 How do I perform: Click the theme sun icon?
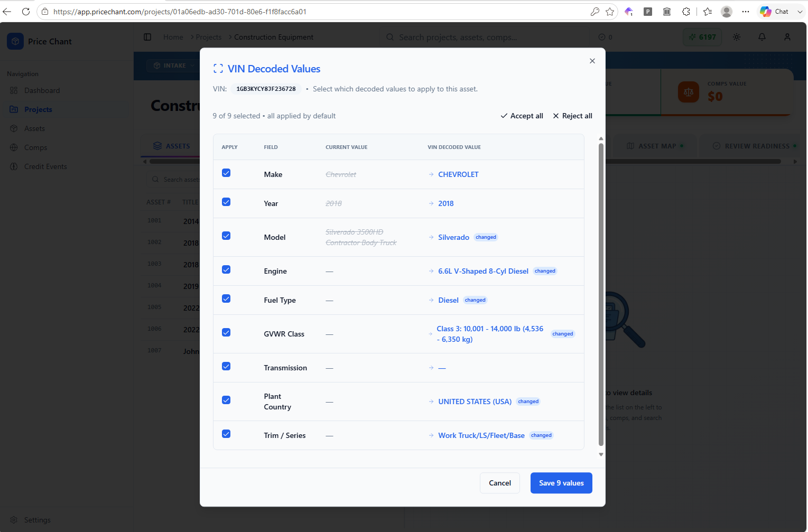pyautogui.click(x=737, y=37)
